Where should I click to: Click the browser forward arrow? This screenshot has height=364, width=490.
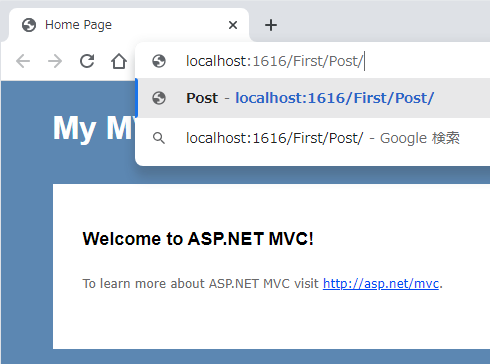click(x=55, y=61)
